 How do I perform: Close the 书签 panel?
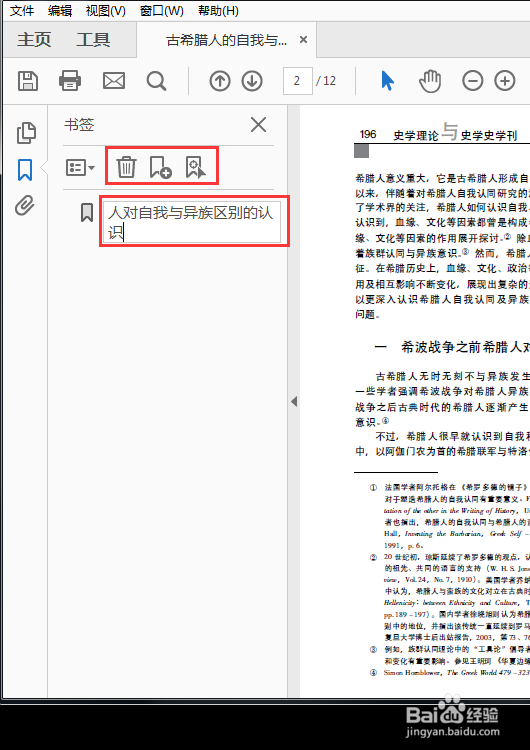(258, 125)
